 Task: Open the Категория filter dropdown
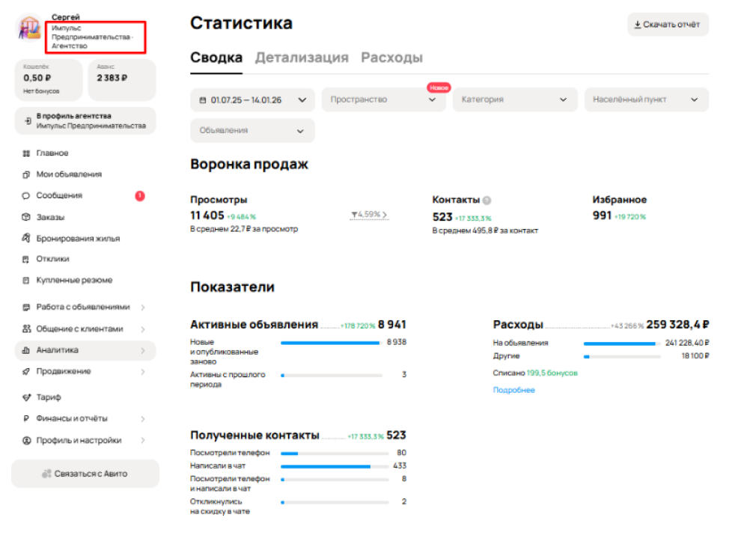(x=514, y=100)
